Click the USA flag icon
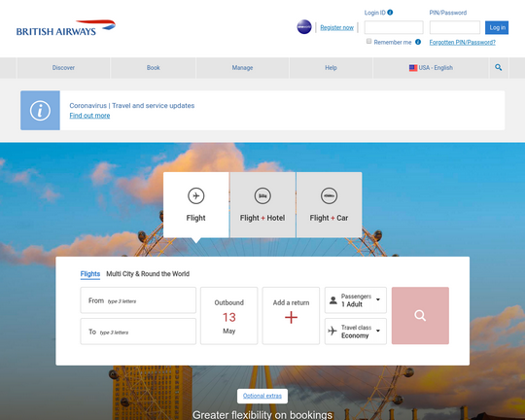The height and width of the screenshot is (420, 525). [413, 68]
